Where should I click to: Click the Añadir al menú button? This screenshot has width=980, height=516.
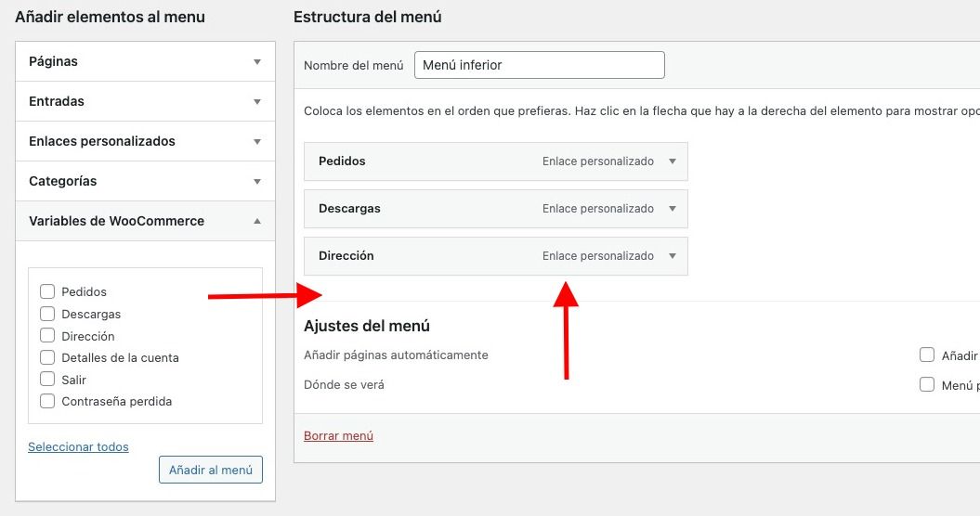[211, 470]
